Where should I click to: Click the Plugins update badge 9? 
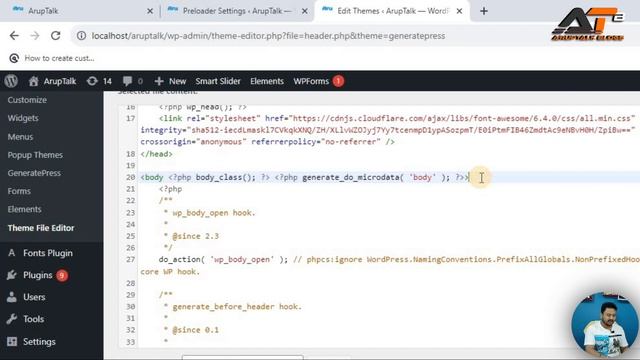tap(62, 276)
